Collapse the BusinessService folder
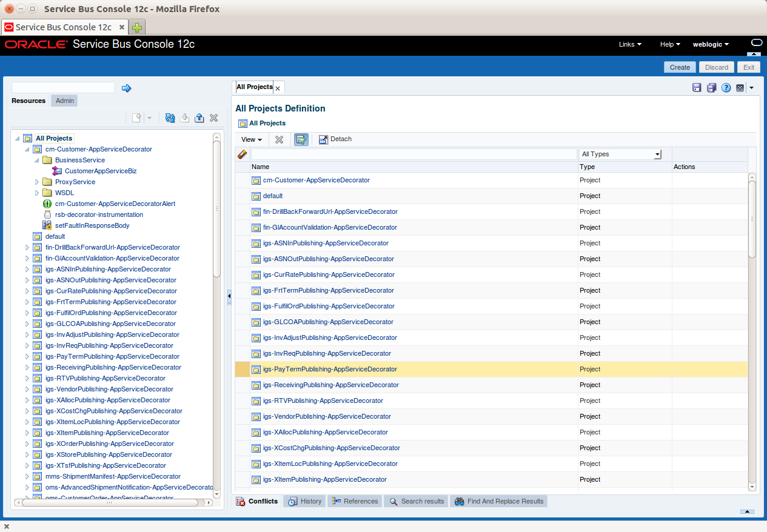Image resolution: width=767 pixels, height=532 pixels. pos(36,160)
